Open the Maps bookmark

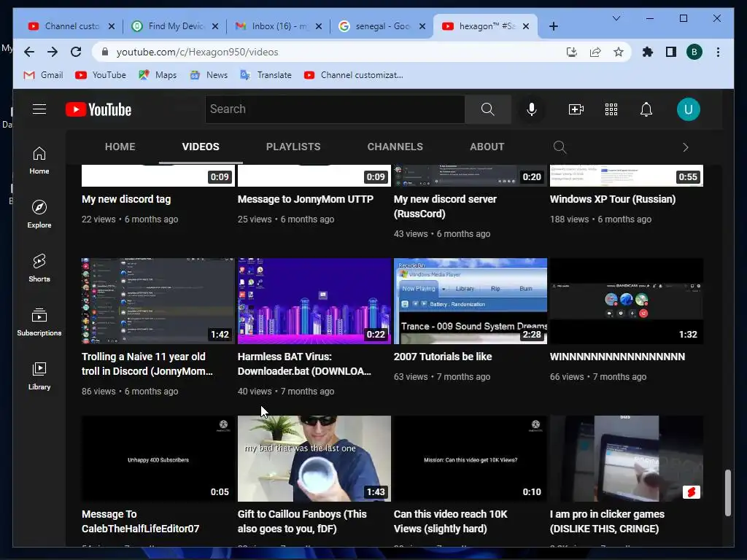[x=158, y=75]
